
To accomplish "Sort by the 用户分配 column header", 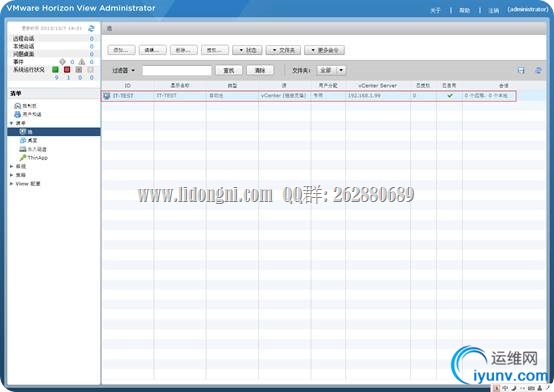I will point(328,86).
